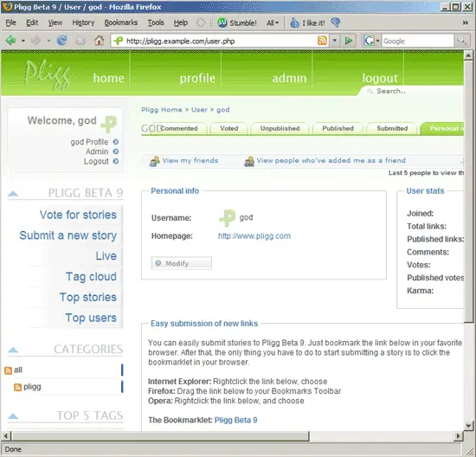This screenshot has height=457, width=476.
Task: Click the browser Forward arrow button
Action: (35, 41)
